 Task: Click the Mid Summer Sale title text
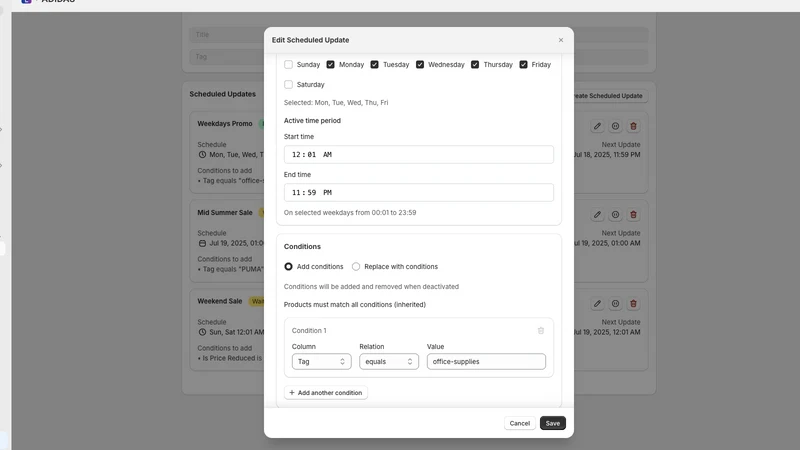225,212
